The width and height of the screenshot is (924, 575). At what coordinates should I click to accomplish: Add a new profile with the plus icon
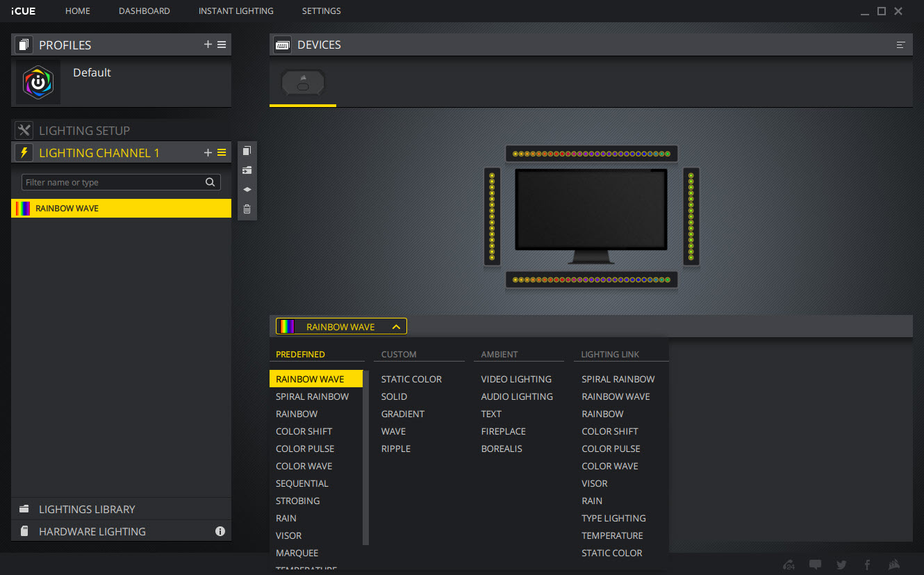click(x=208, y=44)
